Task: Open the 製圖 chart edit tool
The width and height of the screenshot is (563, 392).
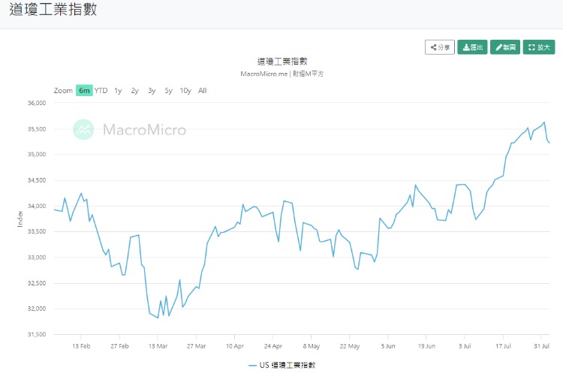Action: (505, 47)
